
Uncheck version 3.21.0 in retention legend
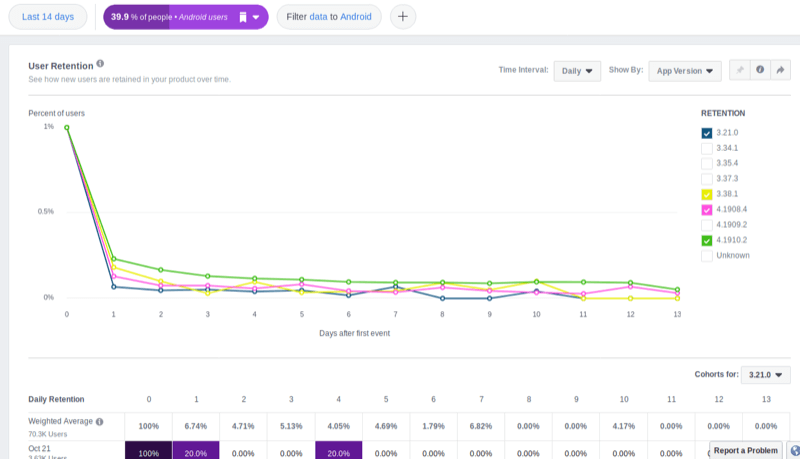[x=707, y=133]
